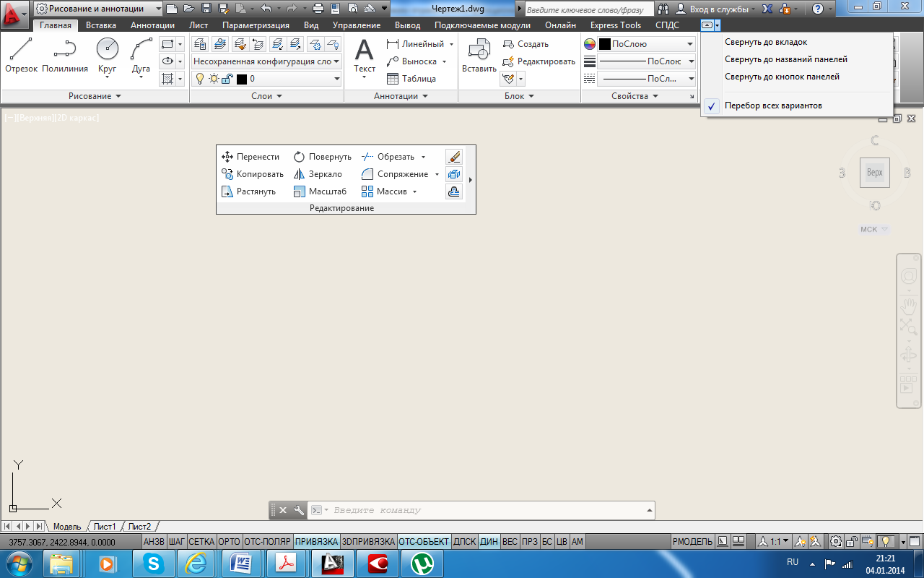This screenshot has height=578, width=924.
Task: Select Свернуть до вкладок menu option
Action: (766, 42)
